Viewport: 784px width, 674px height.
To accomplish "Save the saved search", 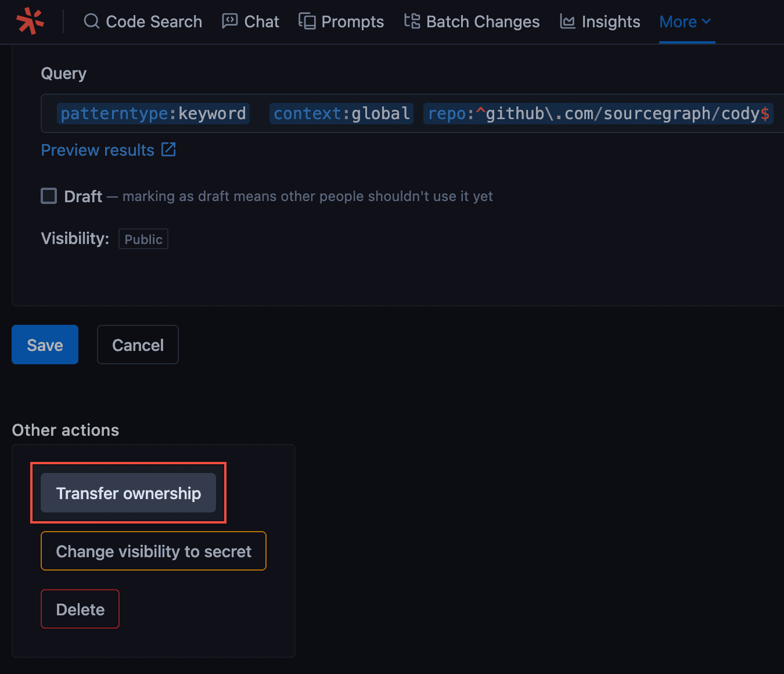I will (45, 345).
